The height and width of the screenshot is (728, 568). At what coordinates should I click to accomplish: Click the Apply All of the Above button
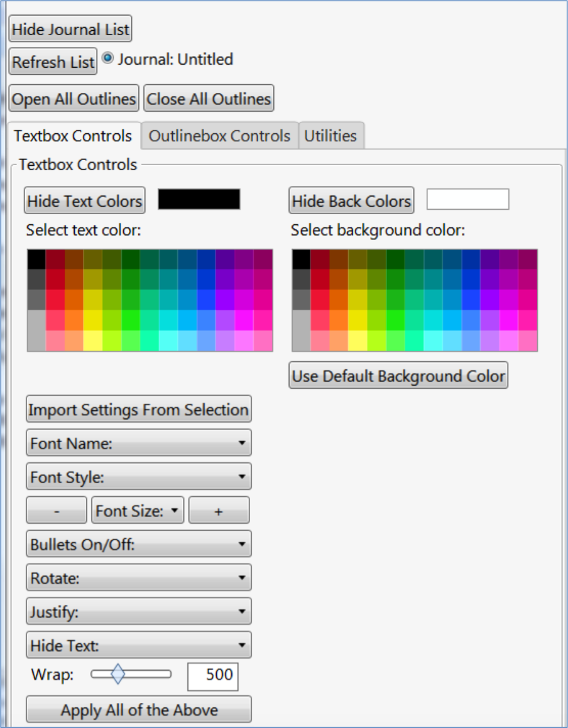point(138,709)
